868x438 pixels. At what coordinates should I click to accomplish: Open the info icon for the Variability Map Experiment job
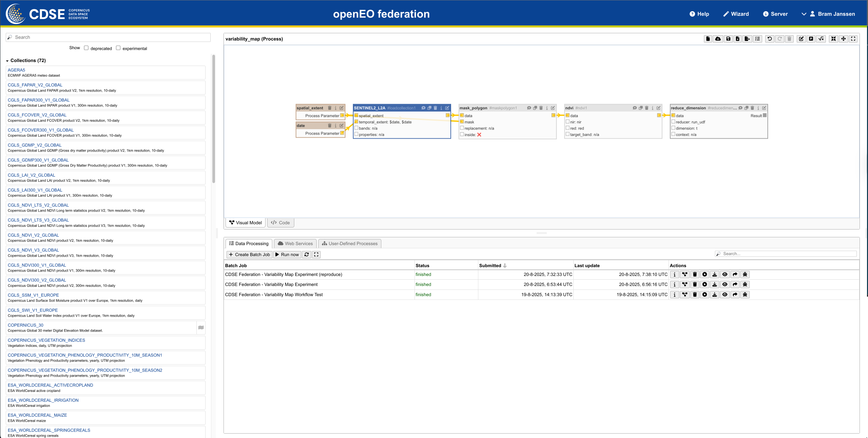674,284
